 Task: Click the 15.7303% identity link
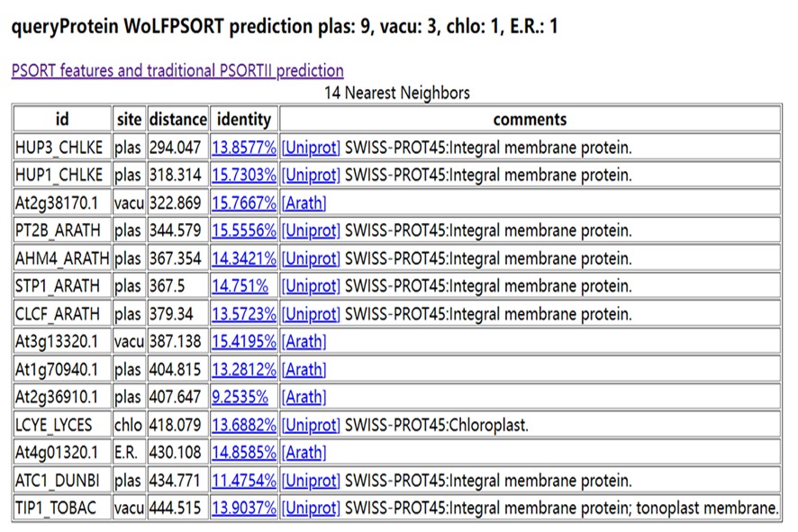pos(243,175)
